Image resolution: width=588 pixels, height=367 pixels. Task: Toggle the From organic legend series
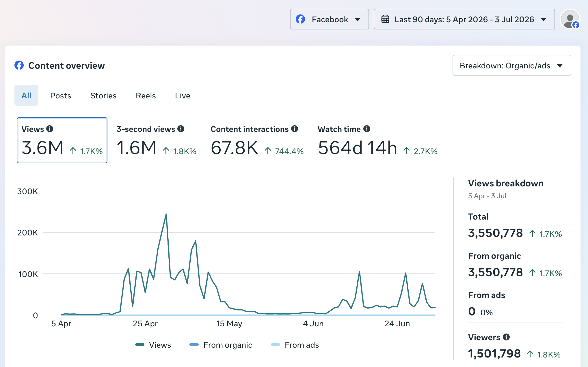[x=221, y=345]
